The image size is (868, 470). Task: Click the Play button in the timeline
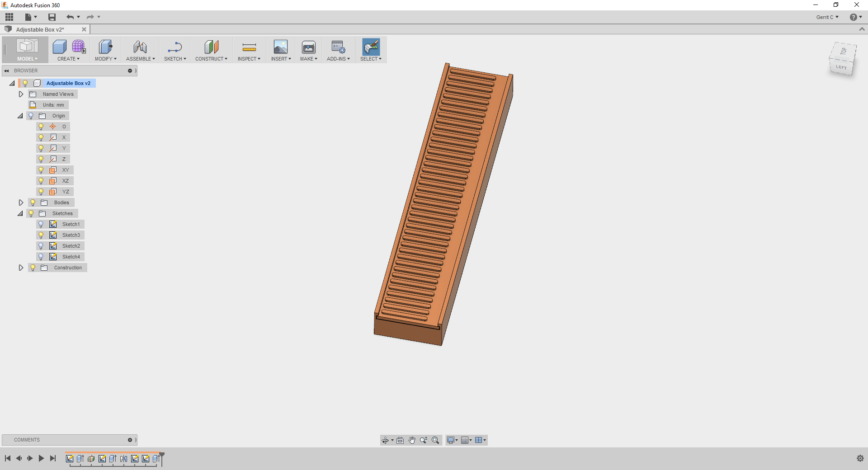(41, 458)
